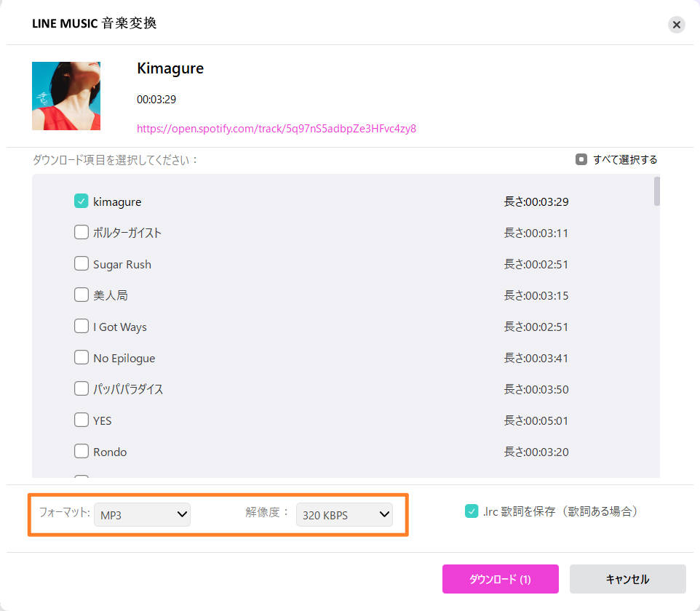The width and height of the screenshot is (700, 611).
Task: Click the track list scrollbar thumb
Action: click(x=656, y=191)
